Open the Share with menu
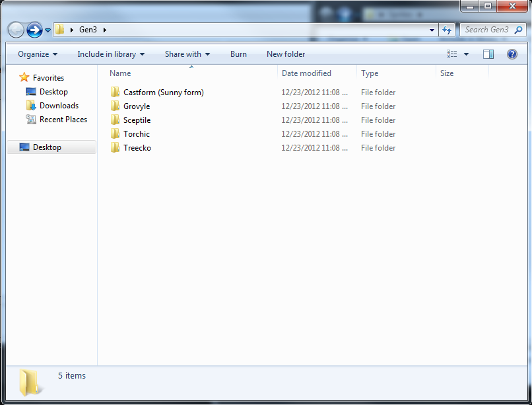 point(187,54)
